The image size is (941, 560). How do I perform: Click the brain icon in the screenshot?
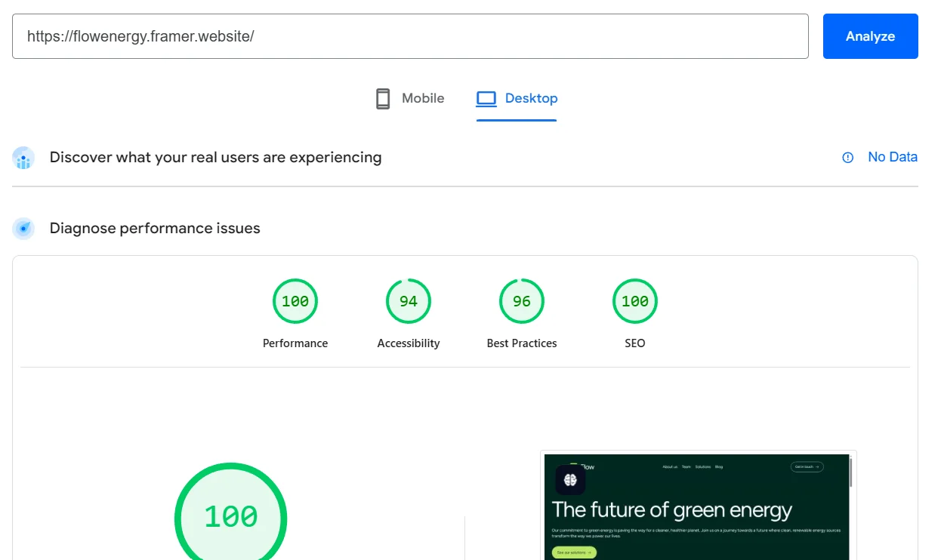click(x=570, y=480)
